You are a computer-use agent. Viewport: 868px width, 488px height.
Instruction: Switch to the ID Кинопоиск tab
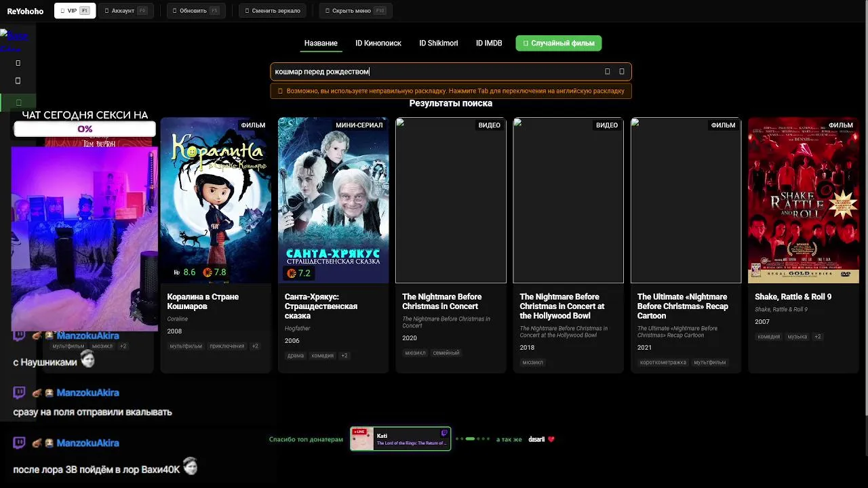pyautogui.click(x=378, y=43)
